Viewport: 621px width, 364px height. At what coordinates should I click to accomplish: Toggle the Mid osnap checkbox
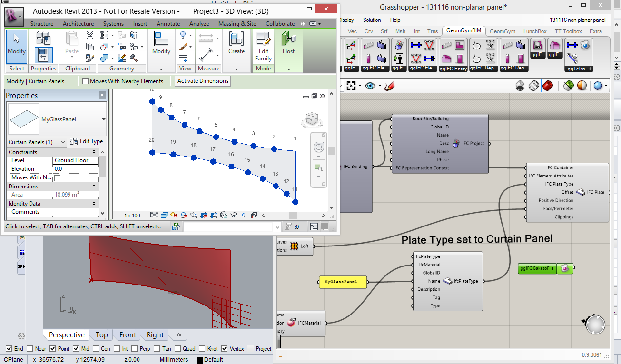pos(76,349)
